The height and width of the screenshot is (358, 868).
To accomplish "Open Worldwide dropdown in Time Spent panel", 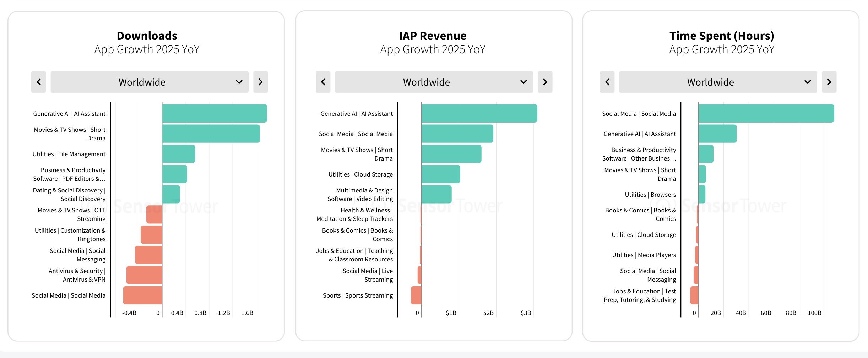I will coord(718,82).
